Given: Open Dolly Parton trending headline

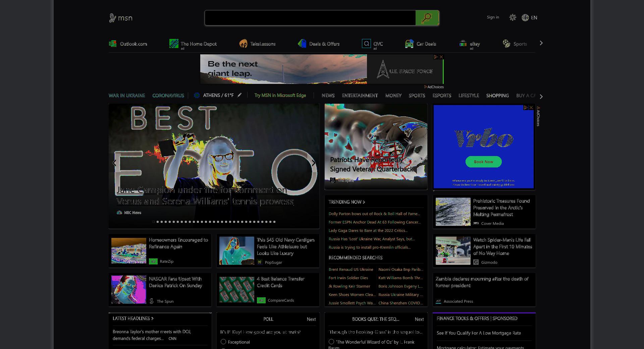Looking at the screenshot, I should click(374, 213).
